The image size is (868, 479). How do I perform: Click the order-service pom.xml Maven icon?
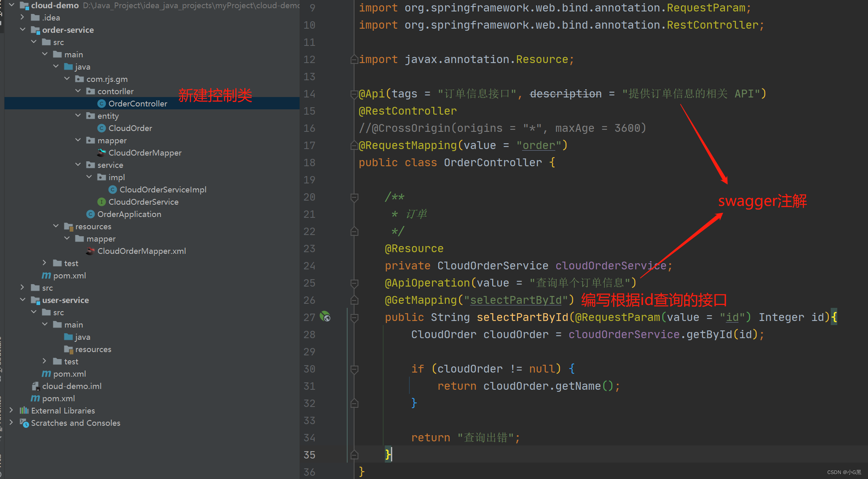coord(46,276)
